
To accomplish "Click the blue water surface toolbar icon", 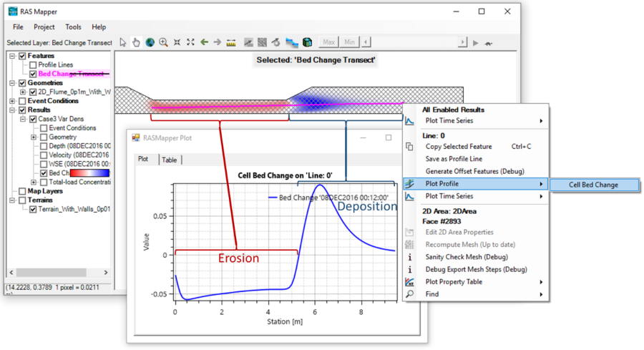I will pos(292,42).
